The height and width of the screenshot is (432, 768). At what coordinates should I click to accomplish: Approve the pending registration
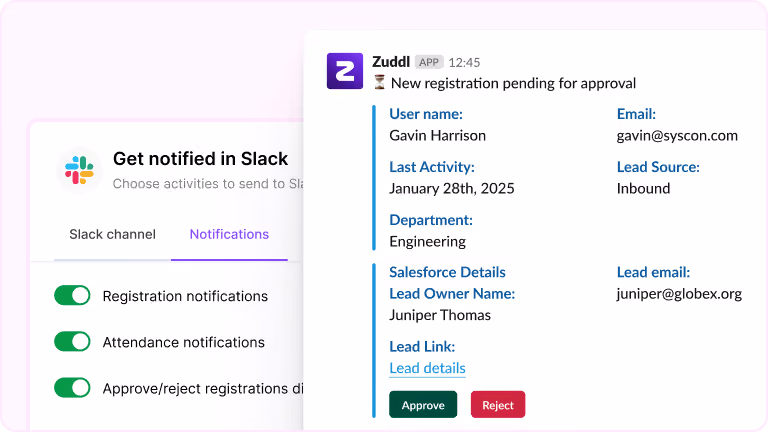(x=423, y=405)
